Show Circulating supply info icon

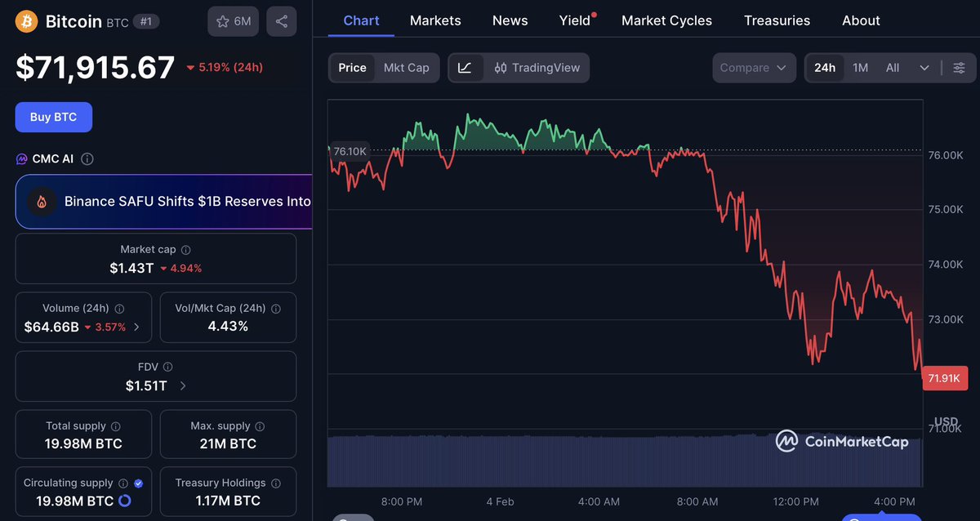coord(122,483)
